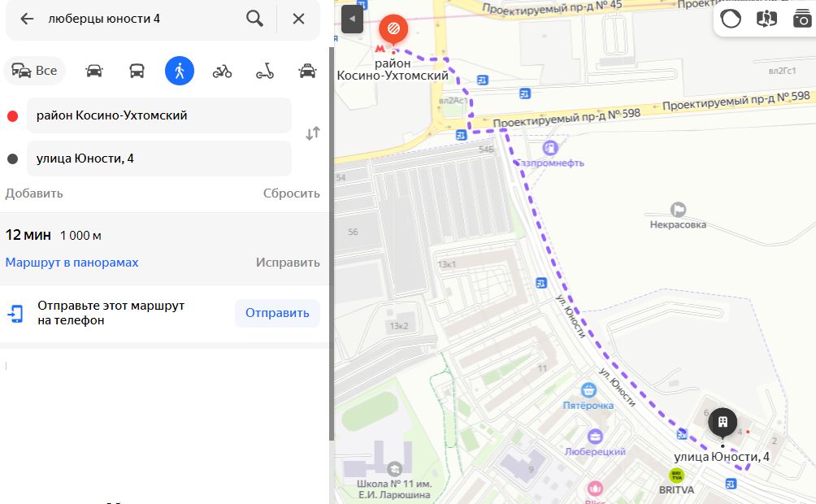
Task: Clear search with the X icon
Action: 298,19
